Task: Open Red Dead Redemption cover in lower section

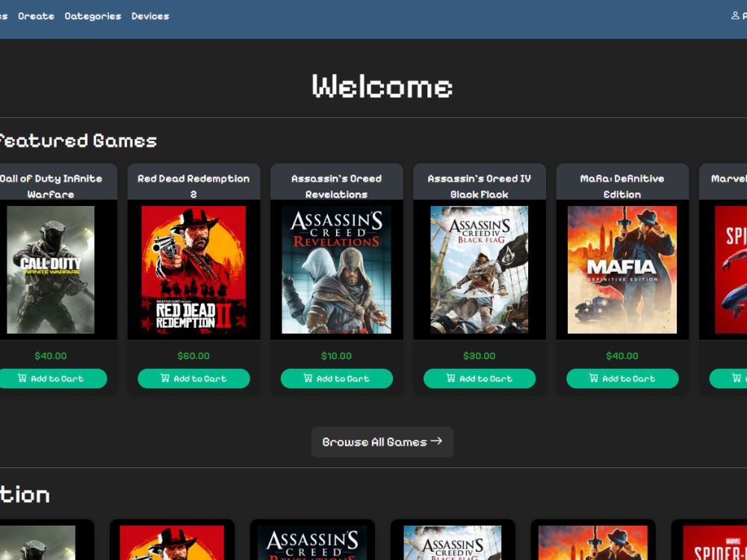Action: click(172, 543)
